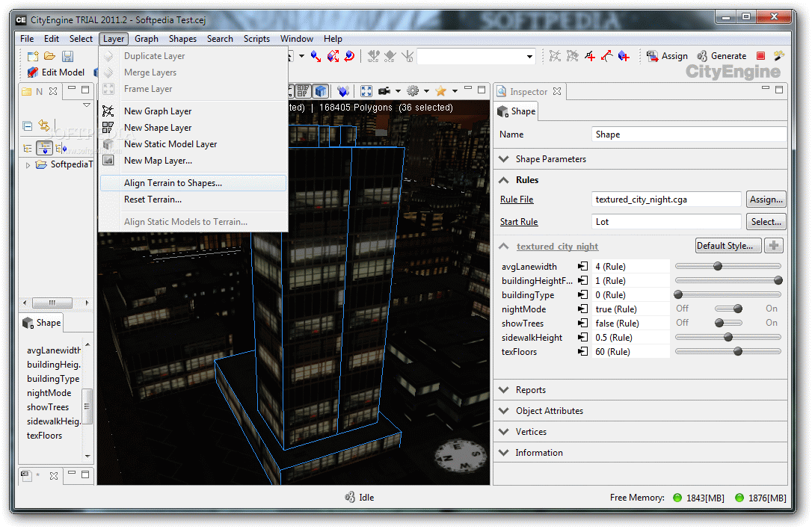
Task: Click the scale tool icon with red arrows
Action: point(333,56)
